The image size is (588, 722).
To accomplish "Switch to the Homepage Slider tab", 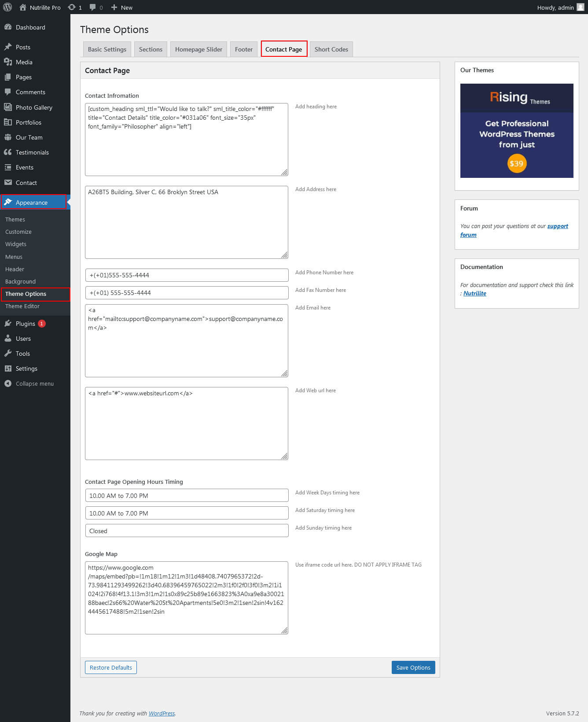I will pos(198,49).
